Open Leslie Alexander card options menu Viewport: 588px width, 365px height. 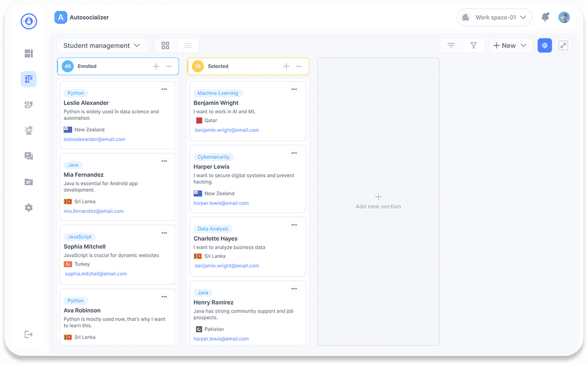coord(164,89)
